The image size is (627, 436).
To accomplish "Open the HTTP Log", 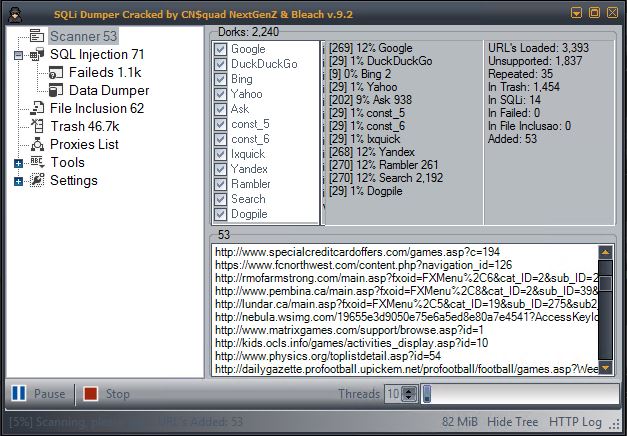I will (575, 422).
